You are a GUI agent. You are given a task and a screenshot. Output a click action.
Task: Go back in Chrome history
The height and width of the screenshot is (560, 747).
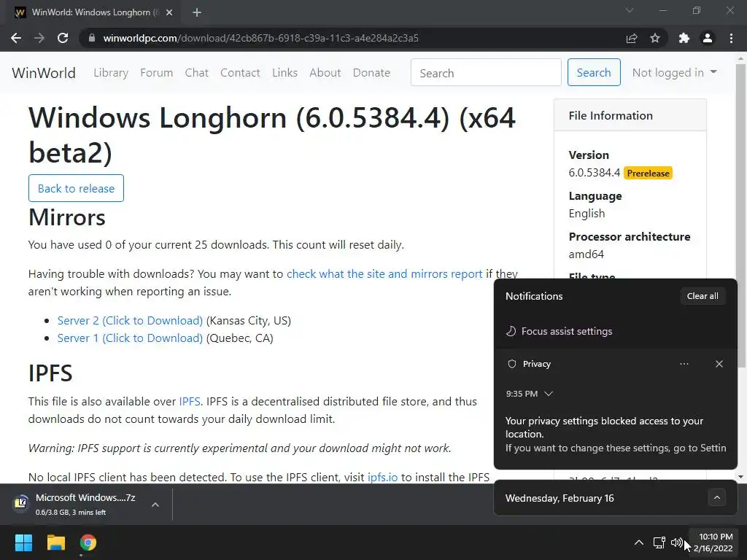(16, 38)
